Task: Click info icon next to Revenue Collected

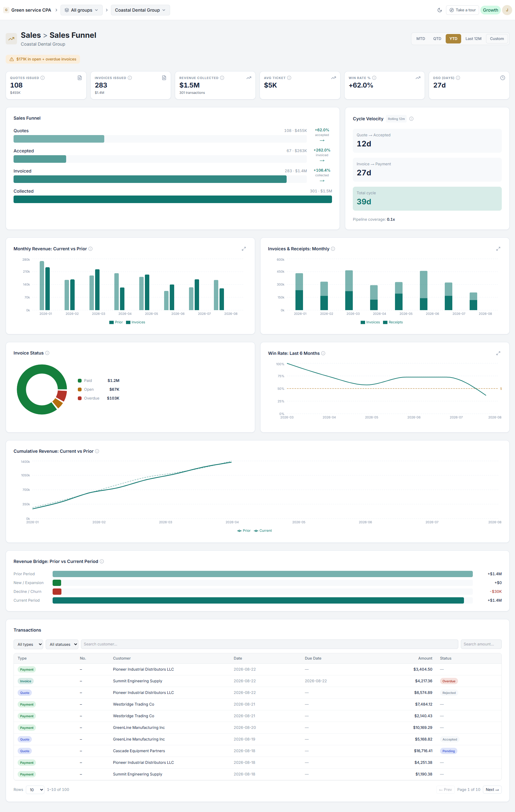Action: point(222,78)
